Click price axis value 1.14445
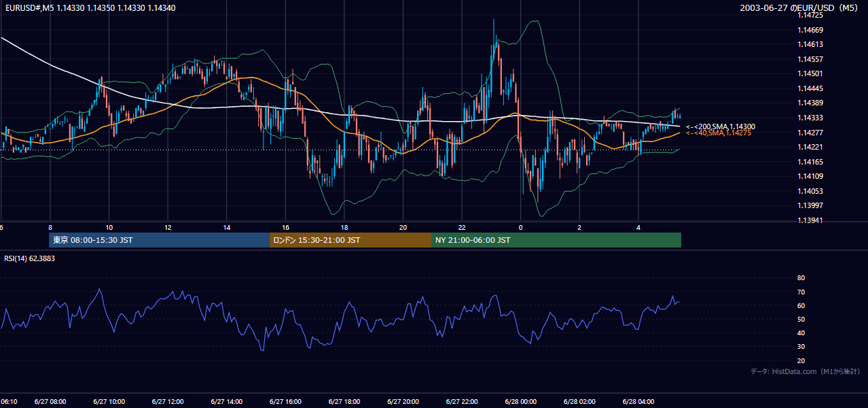 pos(810,88)
